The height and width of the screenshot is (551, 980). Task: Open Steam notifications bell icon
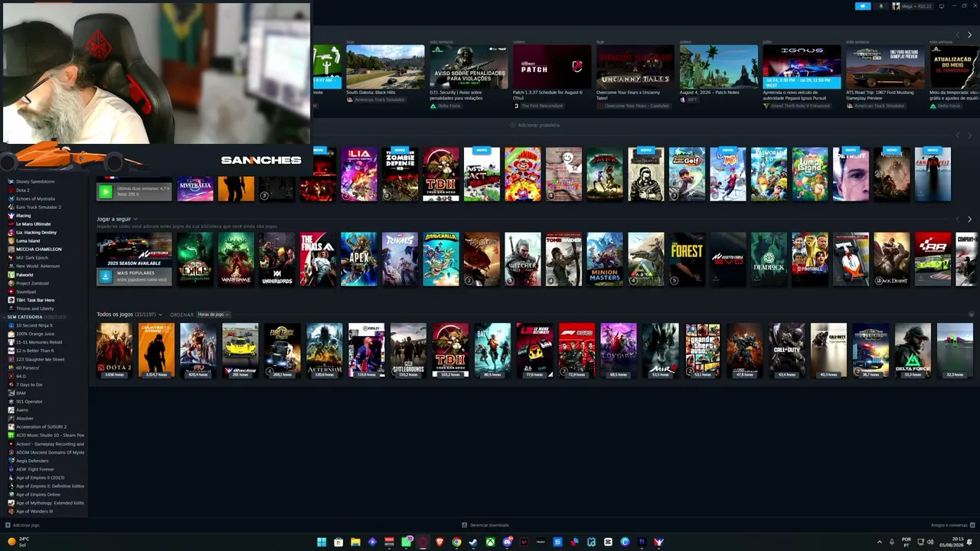[880, 6]
